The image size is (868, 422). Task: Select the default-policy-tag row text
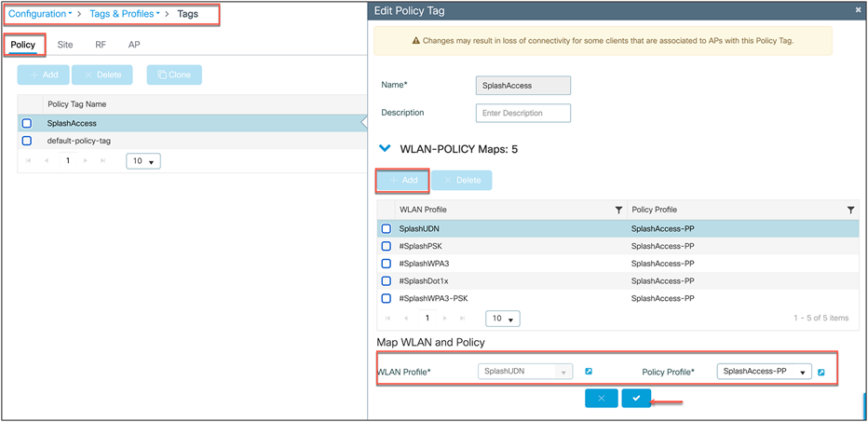78,141
